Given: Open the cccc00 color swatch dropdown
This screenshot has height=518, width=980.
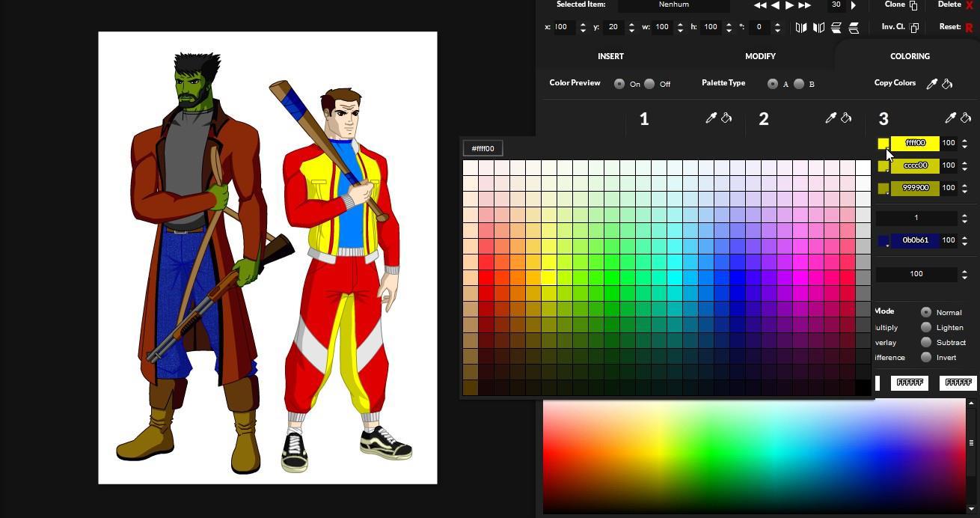Looking at the screenshot, I should 883,166.
